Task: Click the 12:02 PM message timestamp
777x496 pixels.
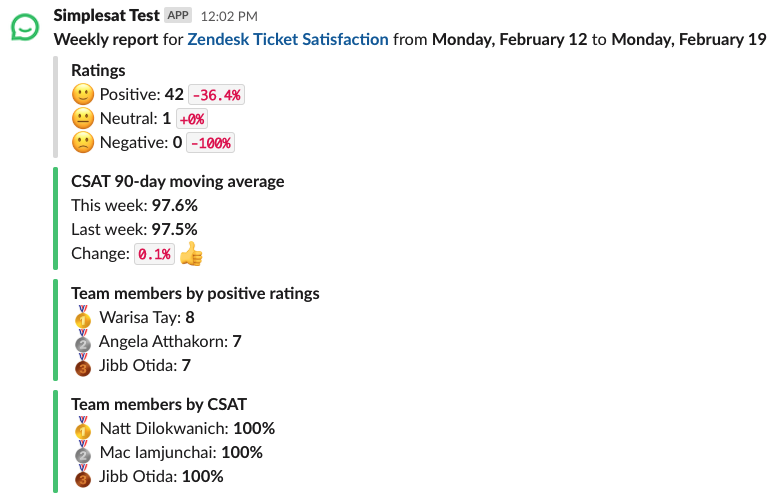Action: 229,16
